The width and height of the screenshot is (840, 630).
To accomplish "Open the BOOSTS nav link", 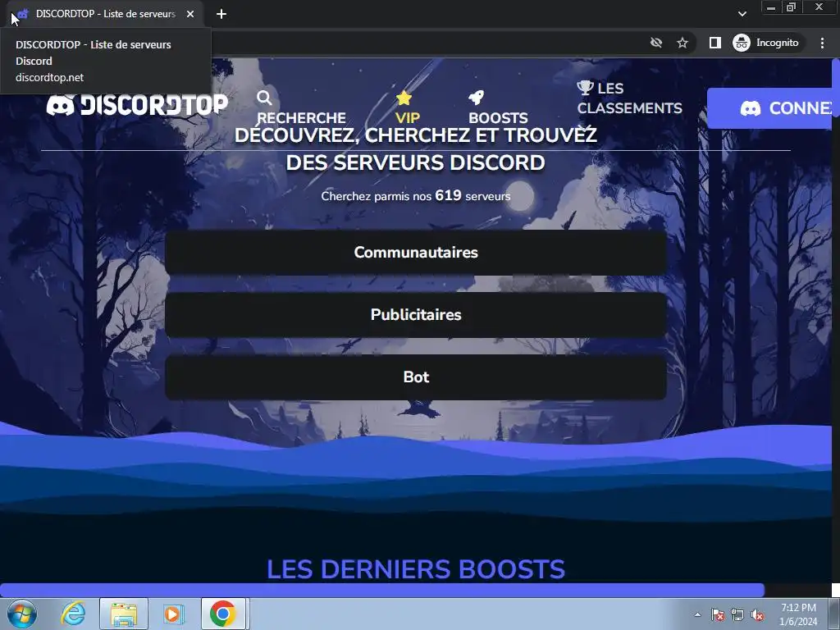I will tap(498, 117).
